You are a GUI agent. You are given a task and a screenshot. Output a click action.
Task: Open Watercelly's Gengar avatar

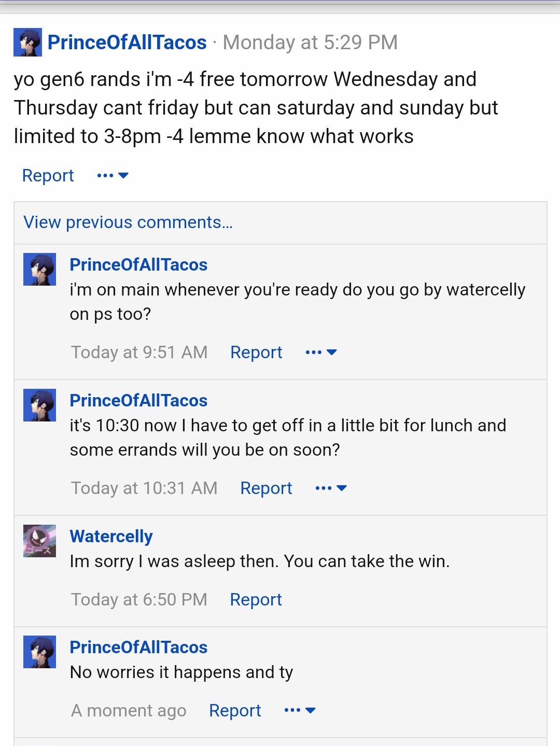click(39, 541)
